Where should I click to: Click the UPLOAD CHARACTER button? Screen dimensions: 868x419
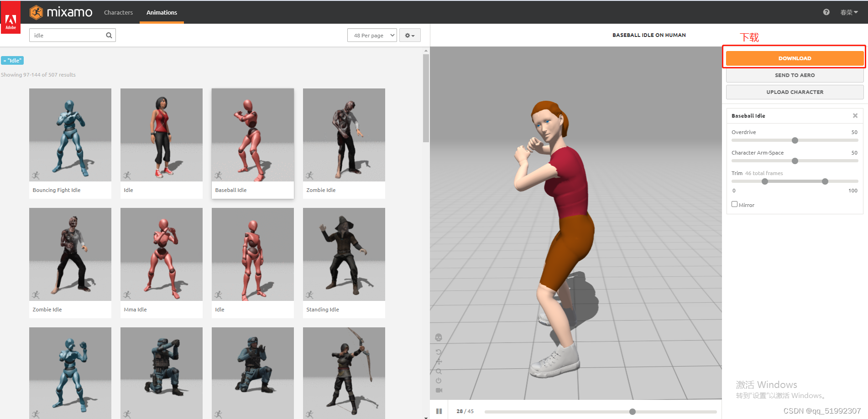pos(795,92)
